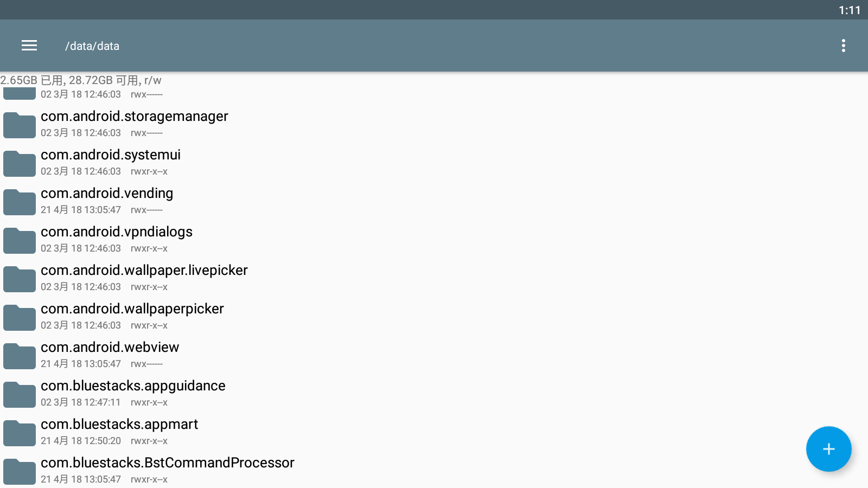Click the com.bluestacks.appmart date and permissions line
Screen dimensions: 868x488
click(x=104, y=441)
